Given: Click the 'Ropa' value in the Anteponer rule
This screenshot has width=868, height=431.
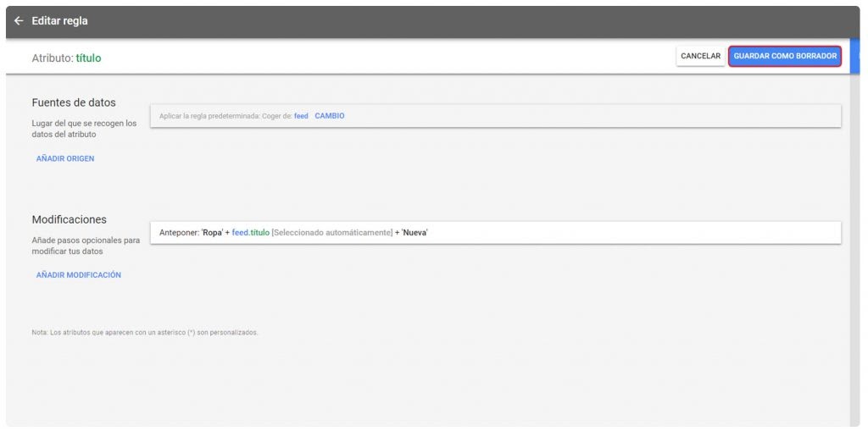Looking at the screenshot, I should pyautogui.click(x=212, y=233).
